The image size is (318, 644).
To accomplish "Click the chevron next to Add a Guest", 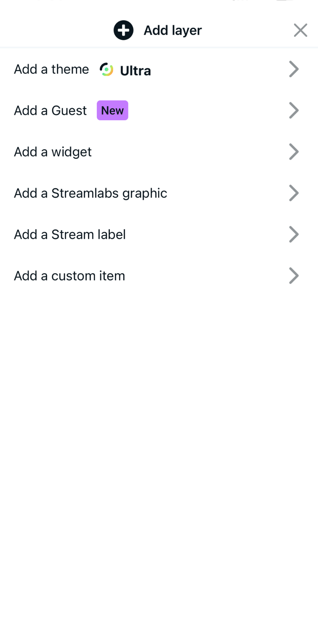I will (x=294, y=110).
